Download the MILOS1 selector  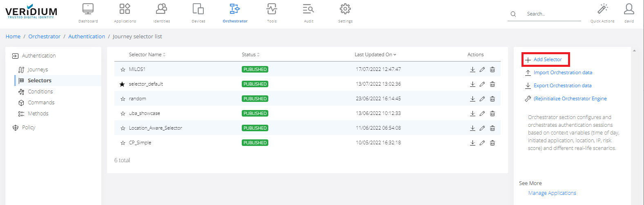click(x=472, y=69)
